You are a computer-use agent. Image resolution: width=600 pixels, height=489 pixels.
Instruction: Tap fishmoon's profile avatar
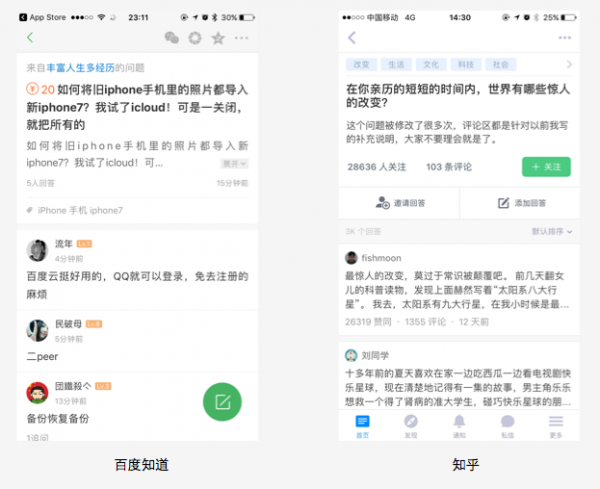[x=352, y=256]
